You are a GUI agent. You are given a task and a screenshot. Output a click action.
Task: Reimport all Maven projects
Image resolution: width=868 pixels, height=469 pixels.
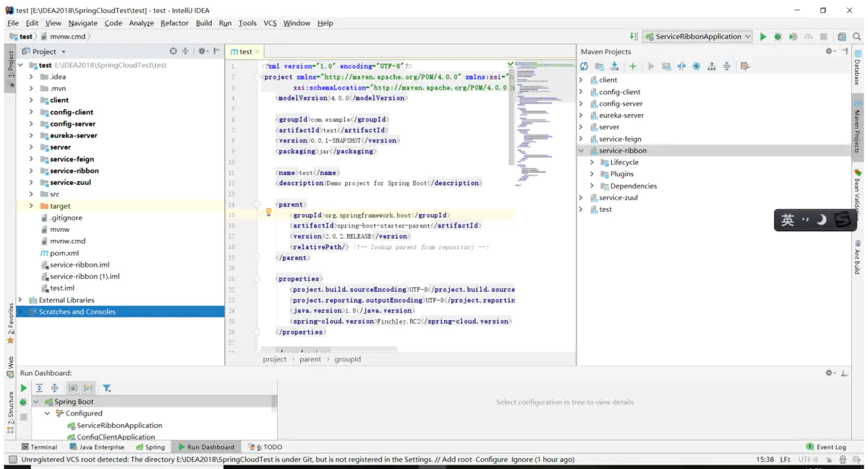point(584,66)
